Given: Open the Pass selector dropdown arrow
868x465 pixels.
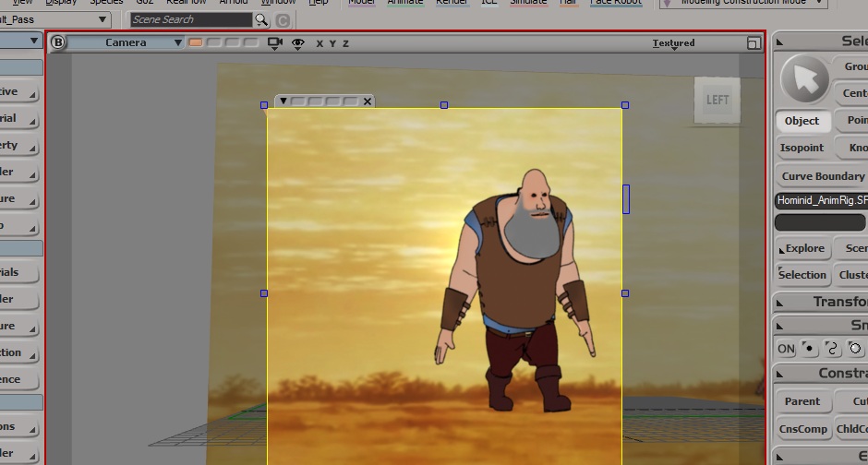Looking at the screenshot, I should click(x=102, y=19).
